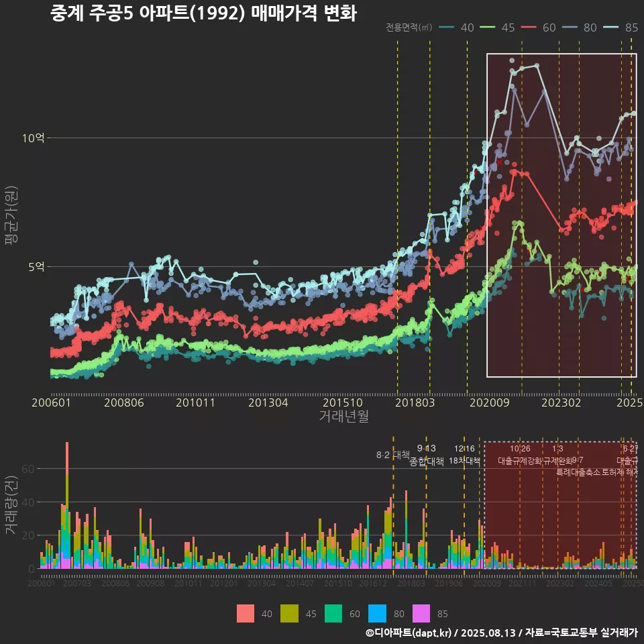The height and width of the screenshot is (644, 644).
Task: Click the 201304 price chart x-axis label
Action: click(x=268, y=402)
